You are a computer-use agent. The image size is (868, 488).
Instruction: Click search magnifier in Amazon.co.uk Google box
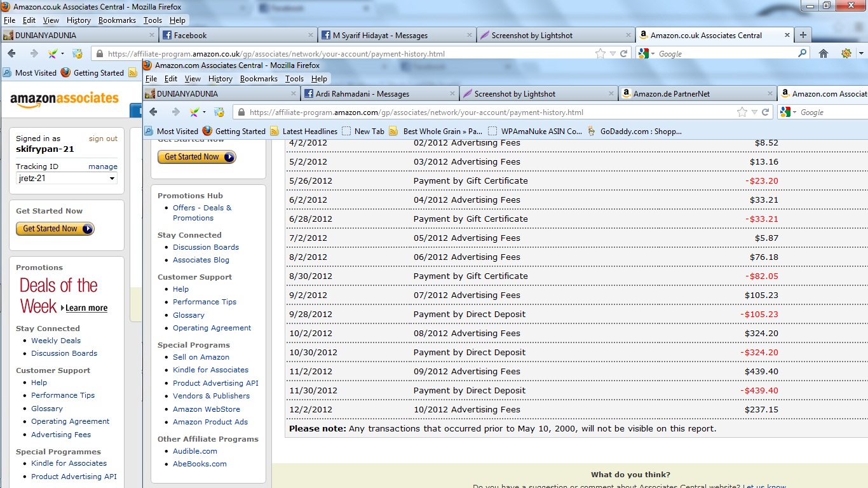(802, 53)
